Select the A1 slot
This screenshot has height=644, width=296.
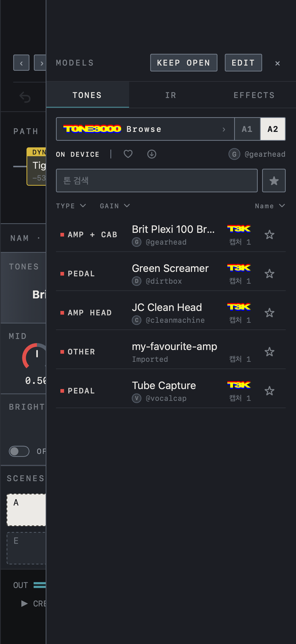pyautogui.click(x=247, y=129)
